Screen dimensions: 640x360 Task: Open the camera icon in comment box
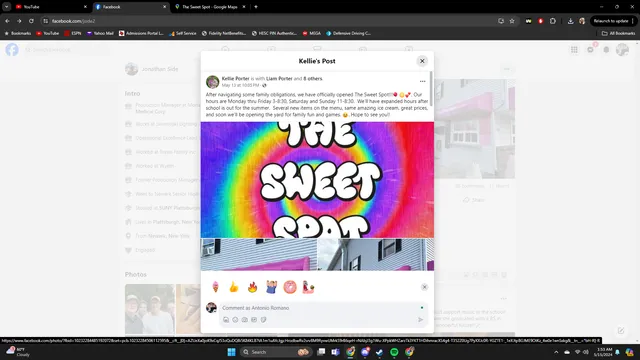pos(244,320)
